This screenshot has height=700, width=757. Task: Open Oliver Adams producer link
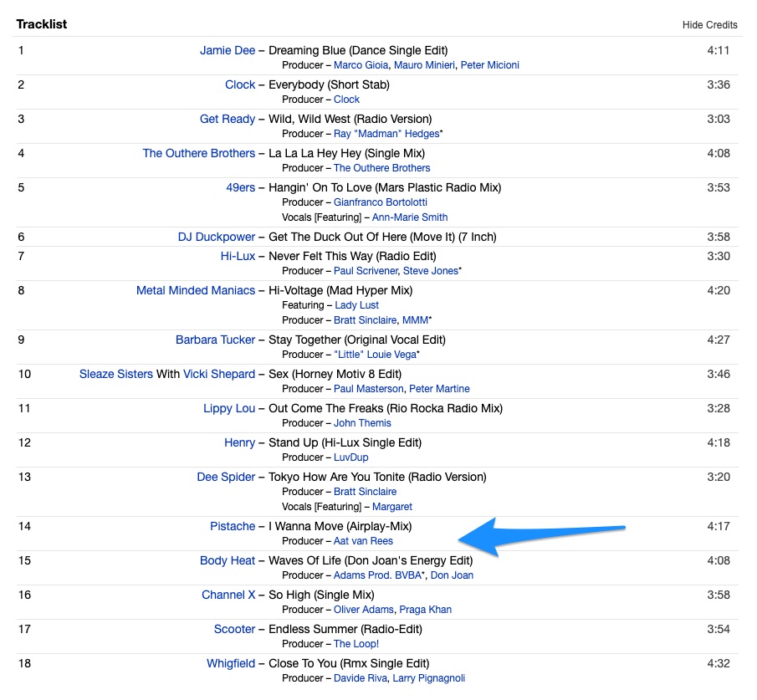[x=364, y=609]
